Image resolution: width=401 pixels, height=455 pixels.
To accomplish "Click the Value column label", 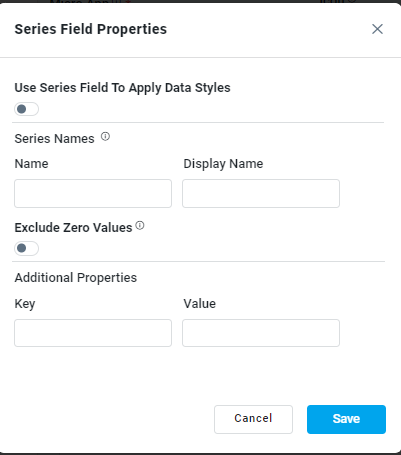I will [x=200, y=304].
